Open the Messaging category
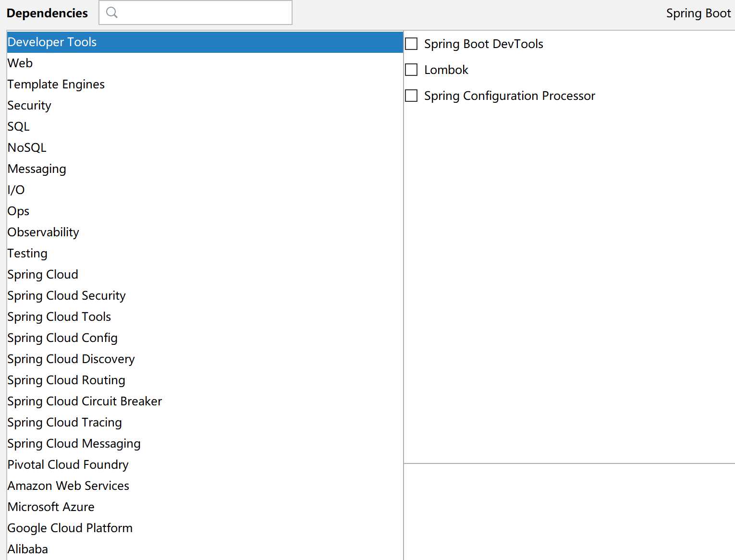Viewport: 735px width, 560px height. tap(205, 169)
